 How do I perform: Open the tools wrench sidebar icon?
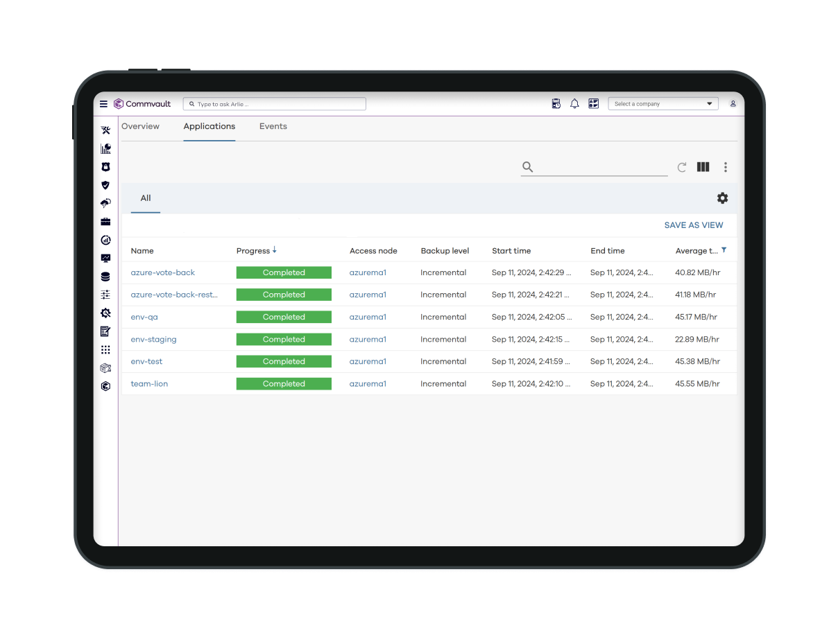(105, 130)
